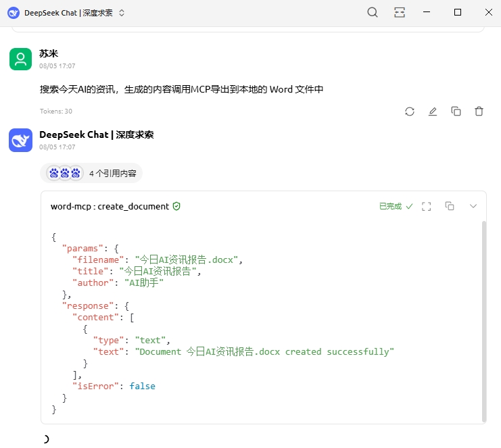501x448 pixels.
Task: Maximize the DeepSeek Chat window
Action: (x=458, y=12)
